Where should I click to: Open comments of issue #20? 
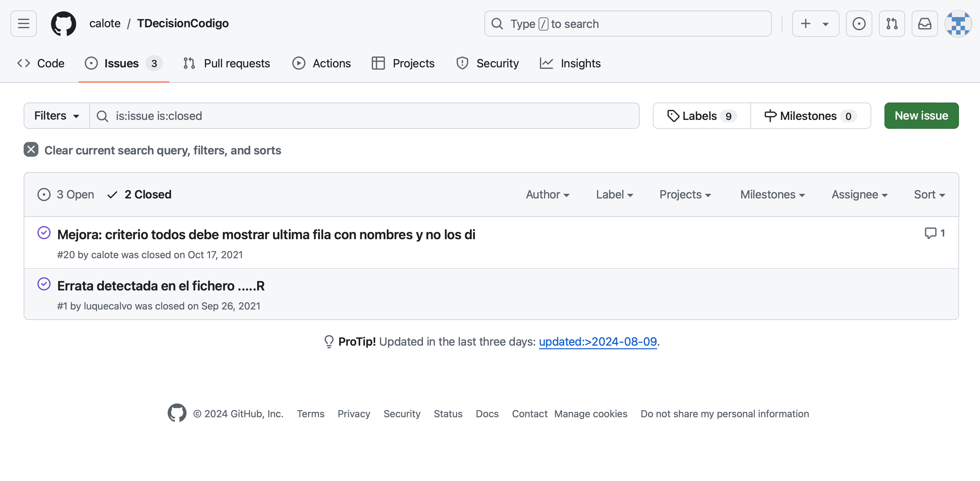935,233
